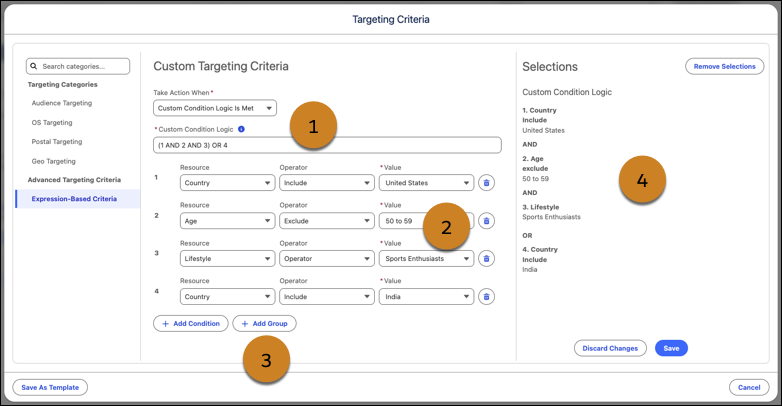This screenshot has width=782, height=406.
Task: Open Include operator dropdown in row 4
Action: [327, 297]
